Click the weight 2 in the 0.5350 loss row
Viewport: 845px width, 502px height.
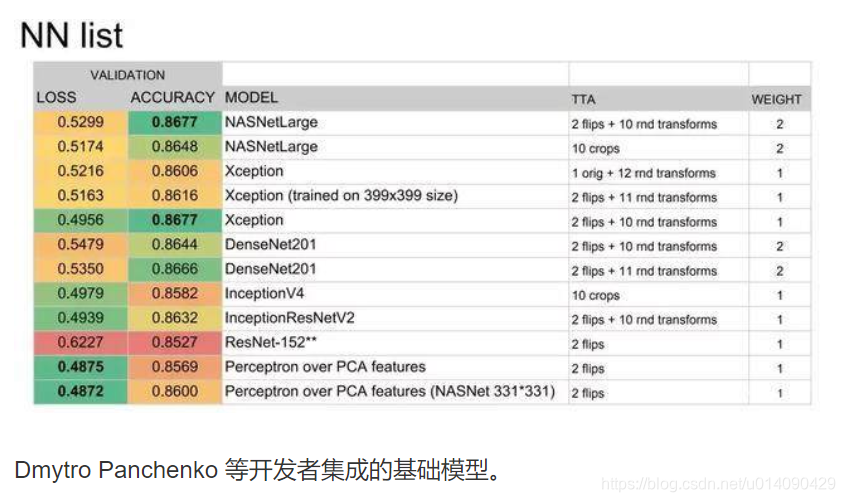coord(779,271)
